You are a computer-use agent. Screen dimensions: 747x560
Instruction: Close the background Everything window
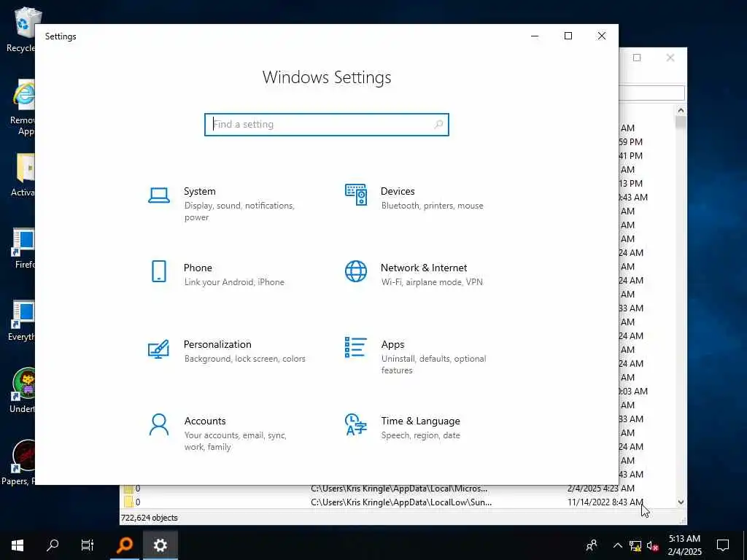point(670,58)
